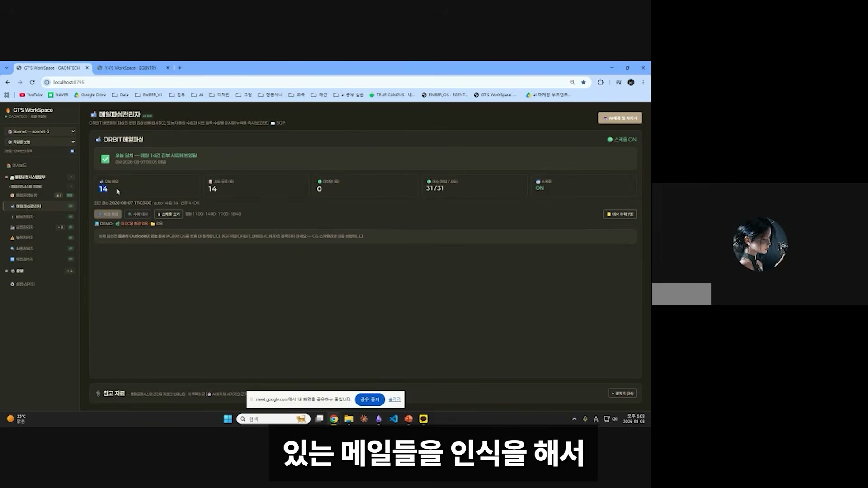This screenshot has width=868, height=488.
Task: Open the Chrome profile avatar
Action: tap(631, 82)
